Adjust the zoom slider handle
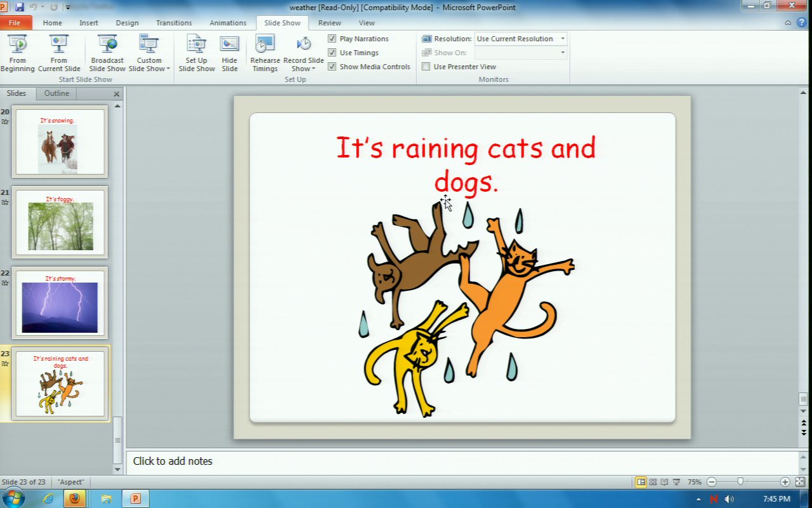812x508 pixels. (x=740, y=482)
